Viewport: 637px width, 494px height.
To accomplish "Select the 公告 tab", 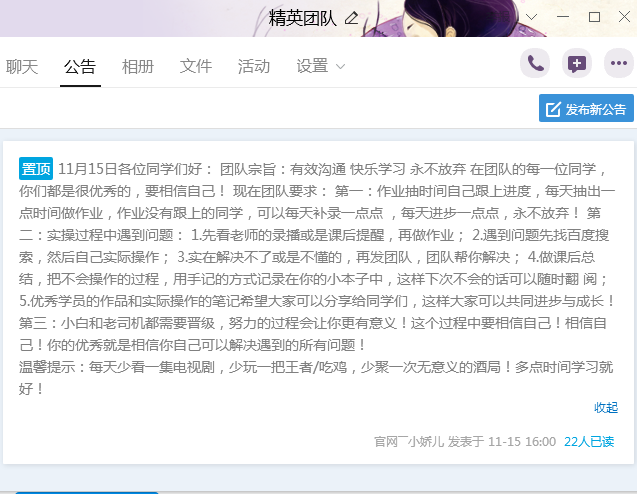I will click(80, 66).
